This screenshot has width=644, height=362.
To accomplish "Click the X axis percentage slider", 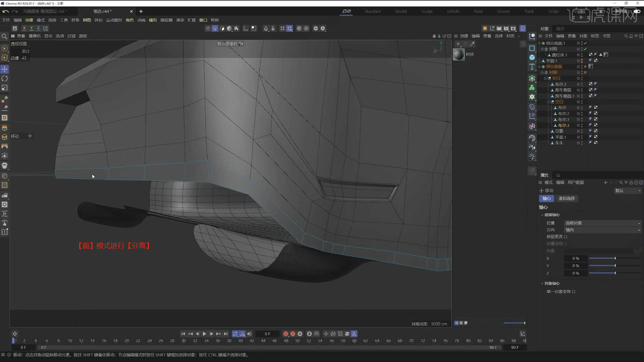I will 615,258.
